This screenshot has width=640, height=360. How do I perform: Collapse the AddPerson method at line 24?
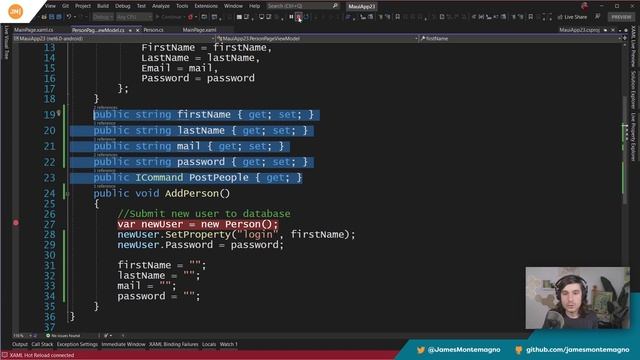tap(67, 194)
